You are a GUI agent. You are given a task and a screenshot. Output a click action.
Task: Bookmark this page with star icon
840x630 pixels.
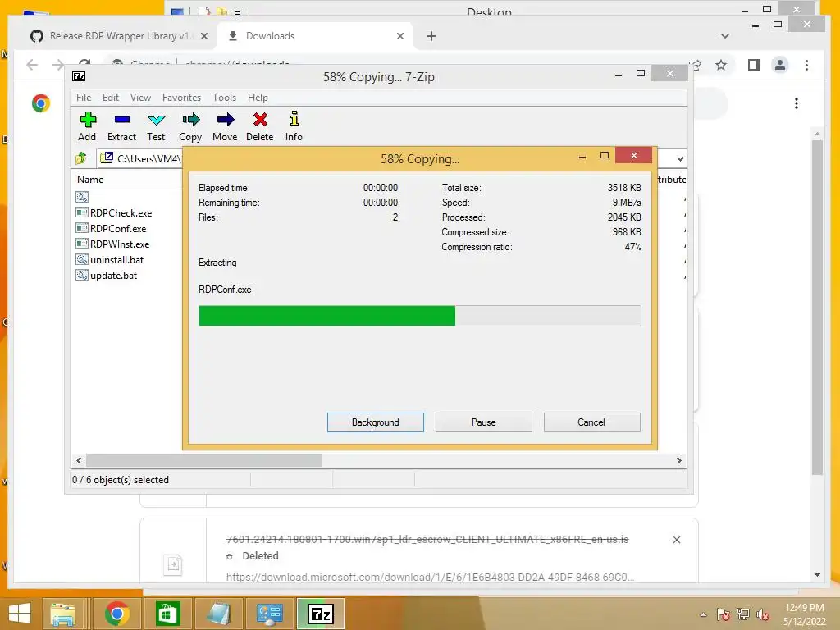click(x=721, y=65)
